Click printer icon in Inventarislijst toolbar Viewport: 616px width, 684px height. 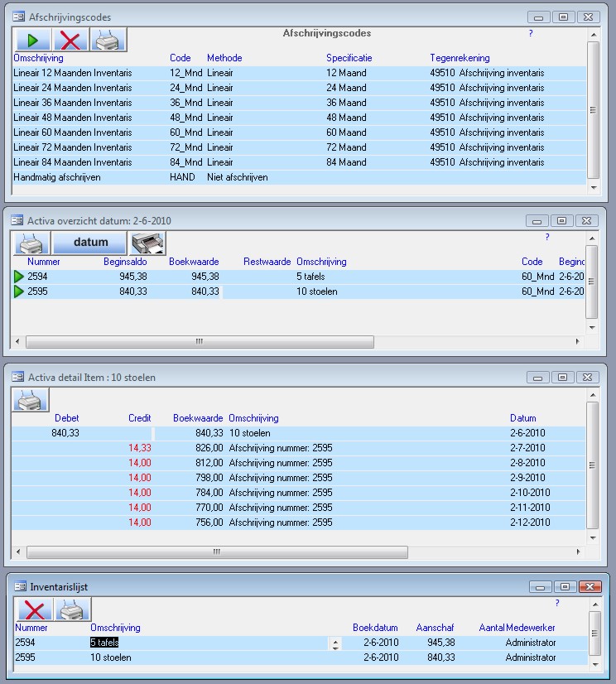click(x=72, y=609)
